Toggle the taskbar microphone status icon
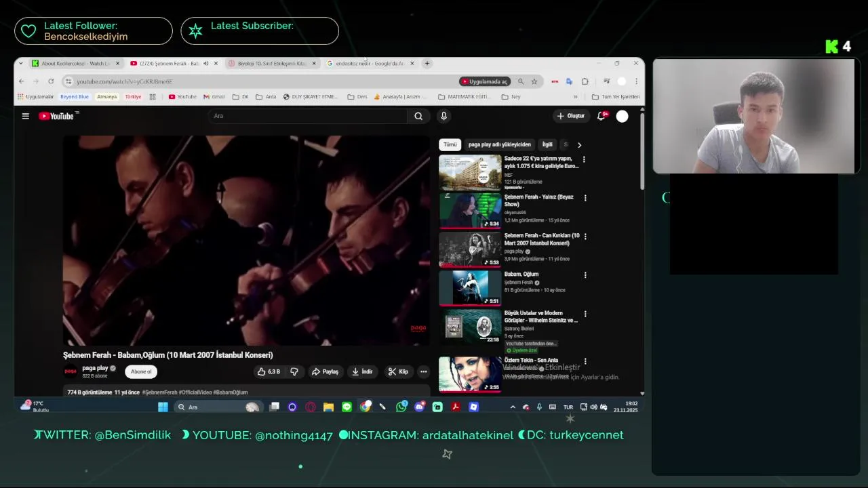 click(539, 407)
